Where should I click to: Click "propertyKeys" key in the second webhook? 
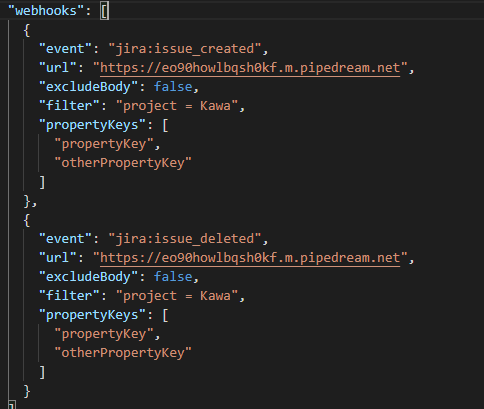tap(92, 315)
